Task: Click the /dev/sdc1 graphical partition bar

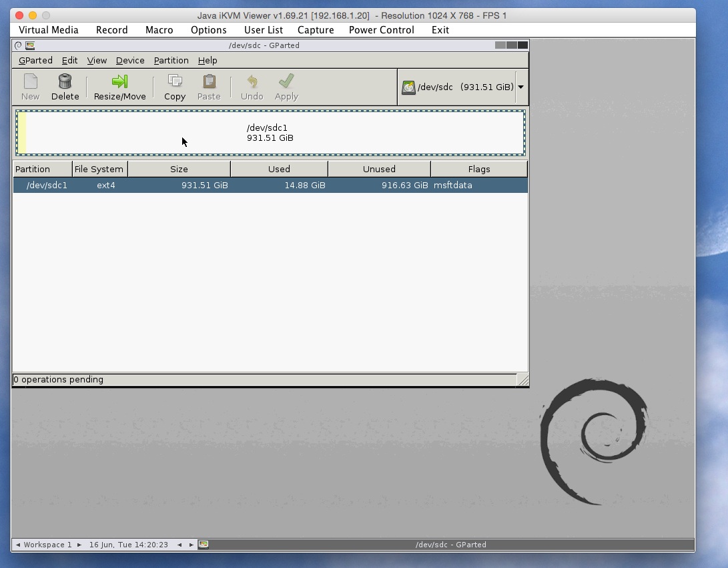Action: (270, 133)
